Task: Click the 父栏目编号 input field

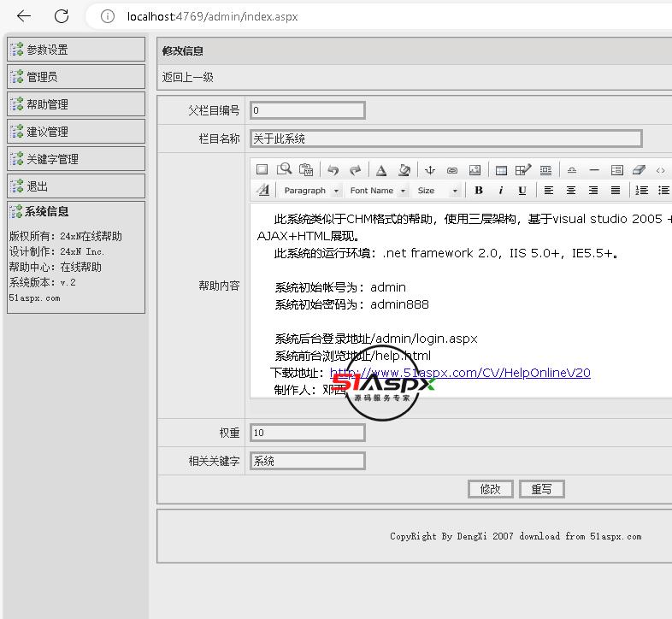Action: (307, 110)
